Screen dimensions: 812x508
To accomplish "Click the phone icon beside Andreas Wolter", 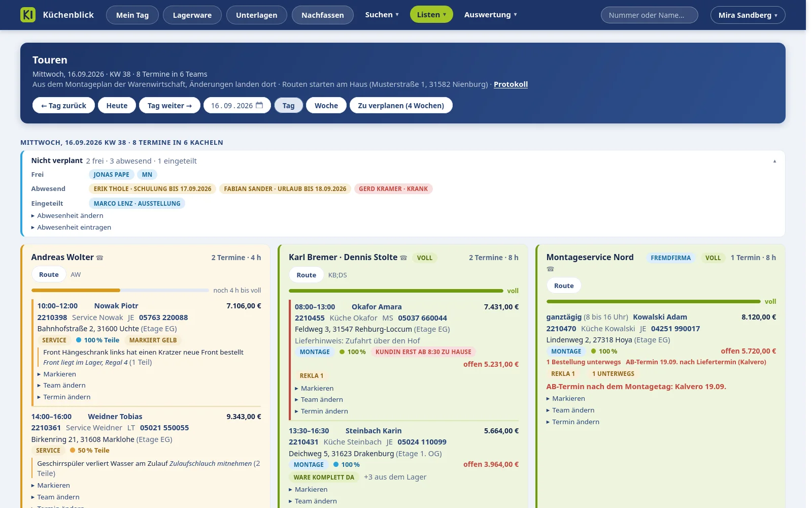I will (x=99, y=258).
